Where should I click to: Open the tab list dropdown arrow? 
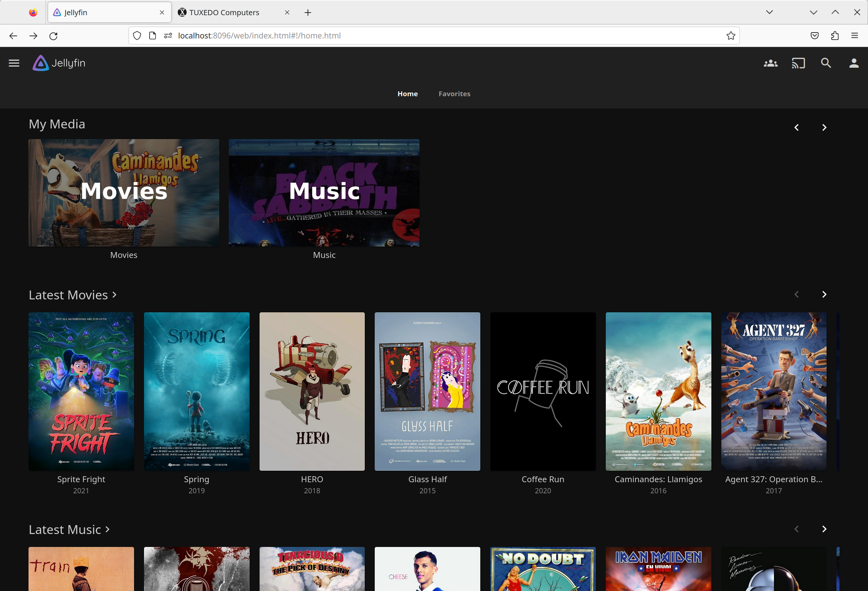pos(769,12)
